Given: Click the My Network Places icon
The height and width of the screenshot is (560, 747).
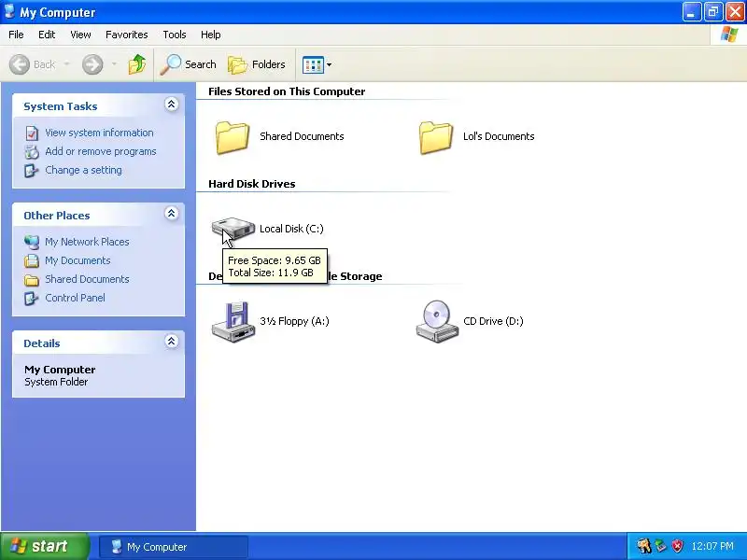Looking at the screenshot, I should (x=32, y=242).
